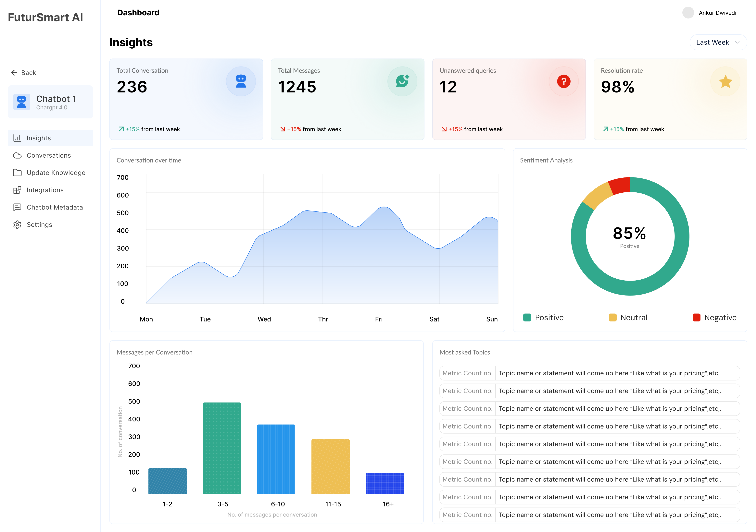Click the Settings gear icon

tap(17, 225)
